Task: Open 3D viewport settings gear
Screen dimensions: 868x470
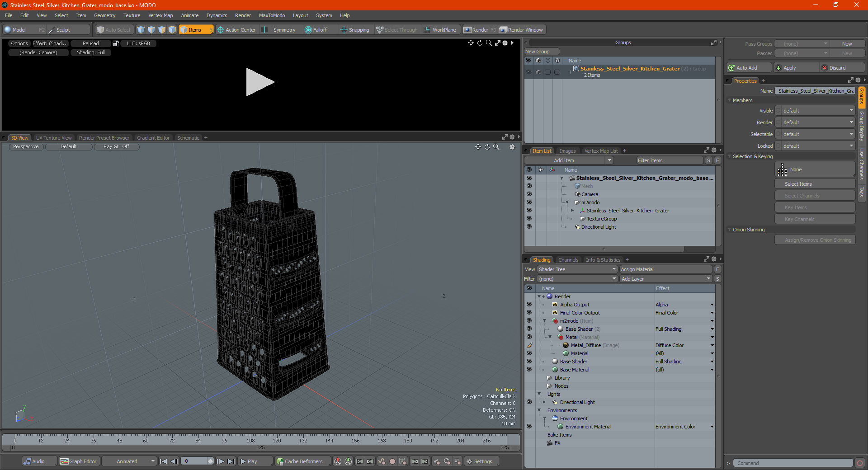Action: coord(512,147)
